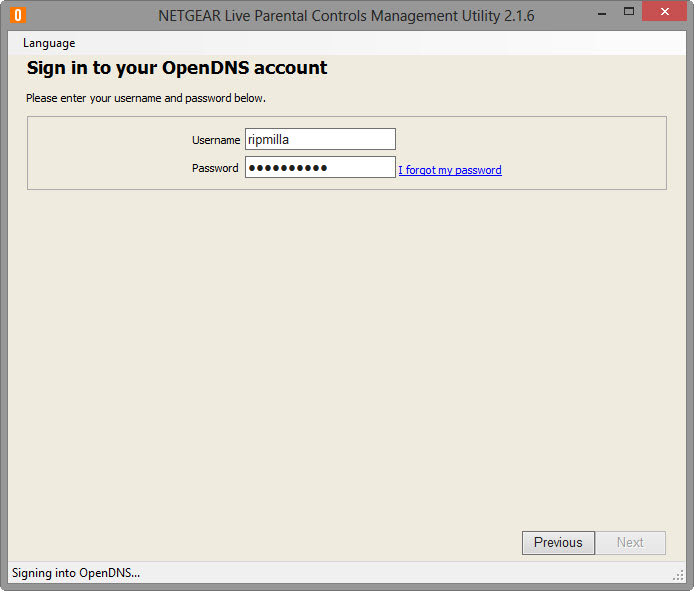The width and height of the screenshot is (694, 591).
Task: Close the NETGEAR utility window
Action: [x=664, y=12]
